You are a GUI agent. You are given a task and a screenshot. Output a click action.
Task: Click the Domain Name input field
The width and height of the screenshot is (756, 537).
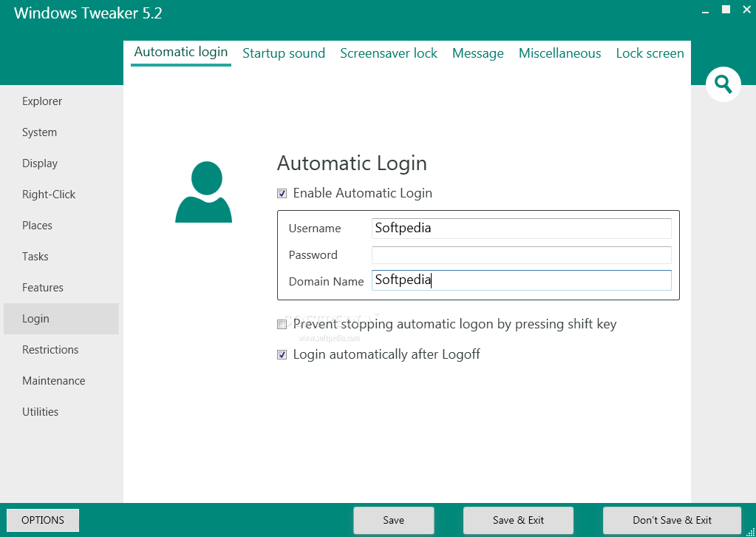[x=521, y=280]
